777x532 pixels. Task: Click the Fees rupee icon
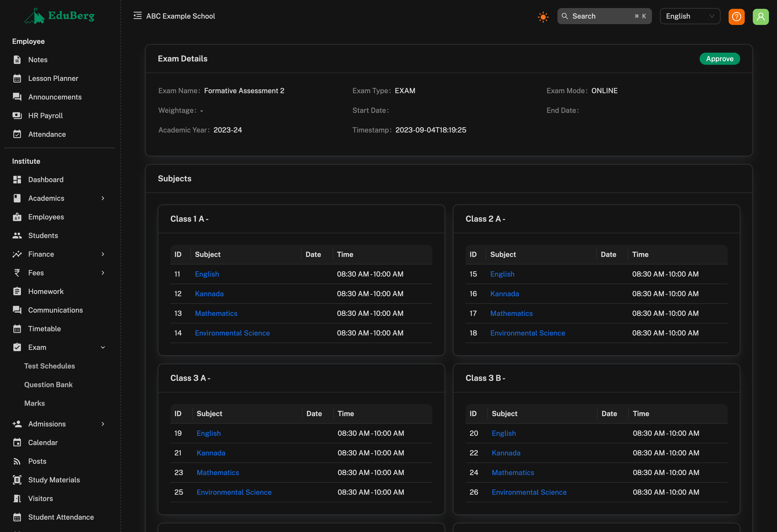tap(17, 273)
